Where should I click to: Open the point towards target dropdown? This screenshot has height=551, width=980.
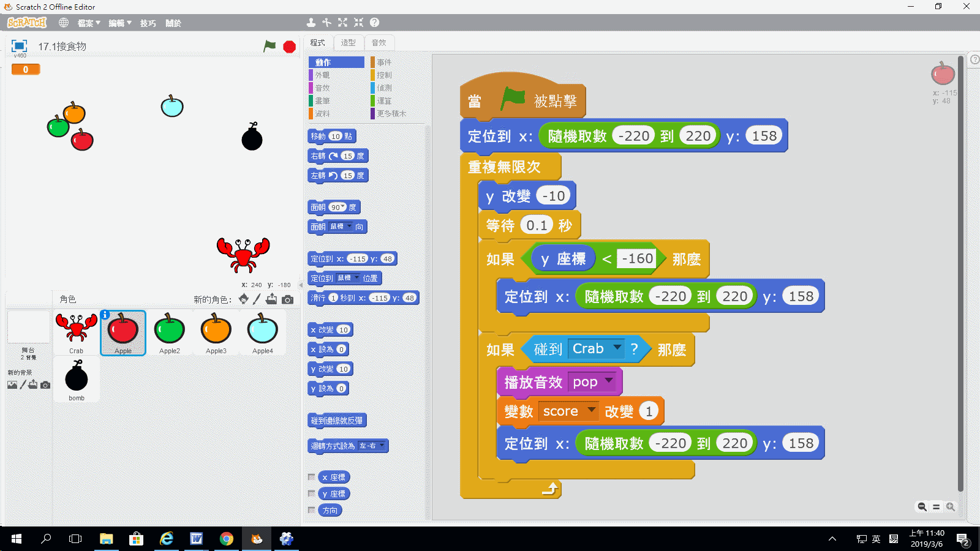[x=349, y=227]
